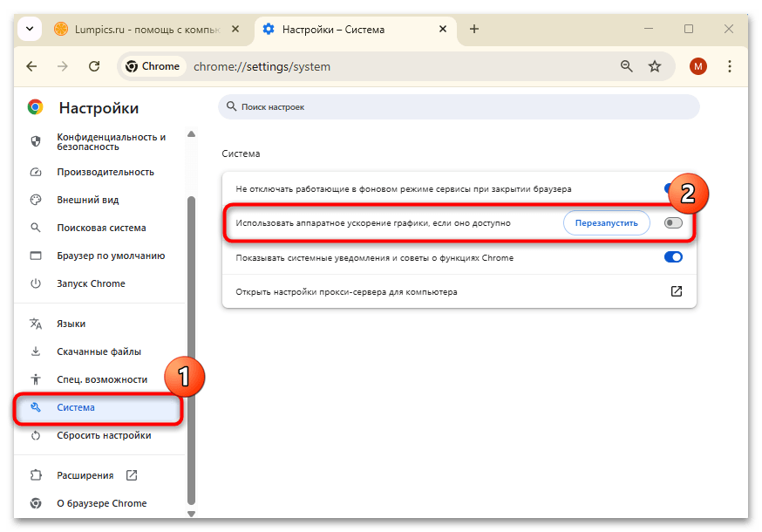Bookmark this page with the star icon
This screenshot has width=762, height=532.
pyautogui.click(x=655, y=66)
